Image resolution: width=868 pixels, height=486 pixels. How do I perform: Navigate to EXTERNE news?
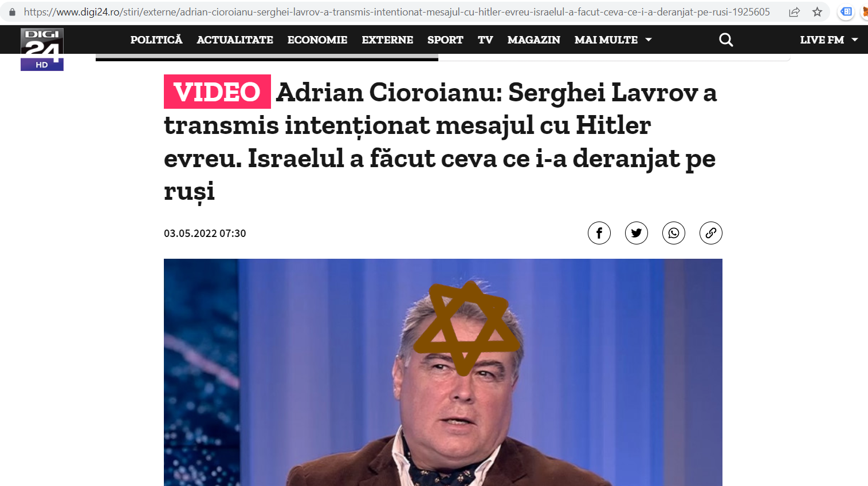click(387, 39)
